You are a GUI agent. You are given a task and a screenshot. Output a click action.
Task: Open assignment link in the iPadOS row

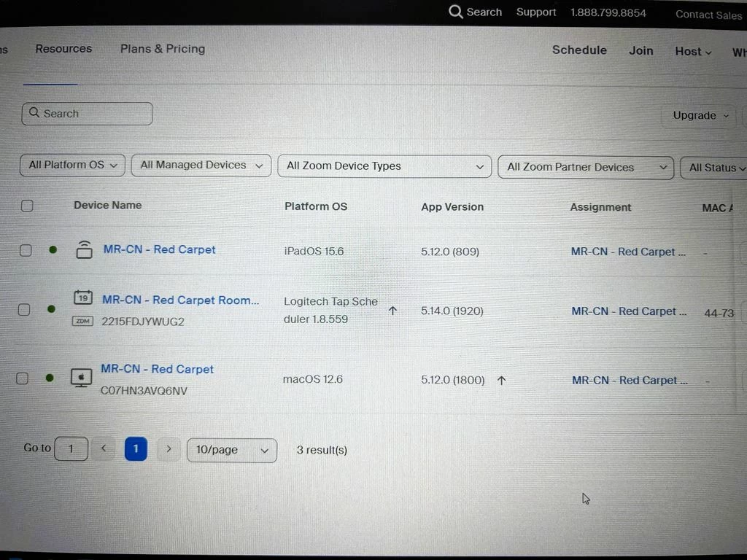click(x=628, y=252)
